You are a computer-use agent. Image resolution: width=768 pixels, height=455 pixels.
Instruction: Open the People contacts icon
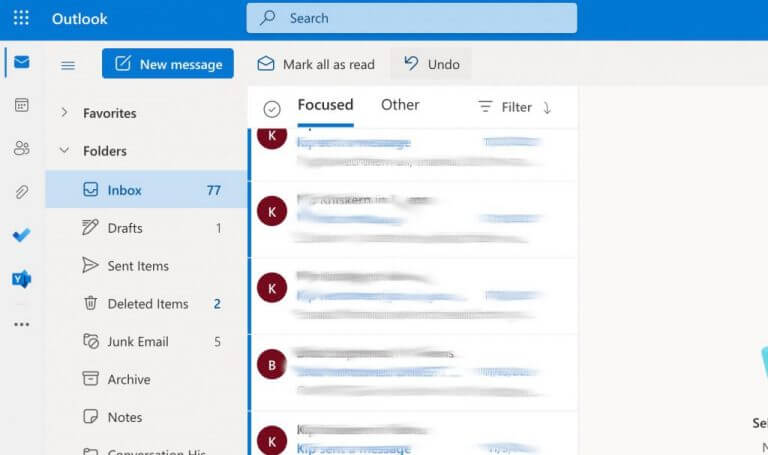click(22, 148)
